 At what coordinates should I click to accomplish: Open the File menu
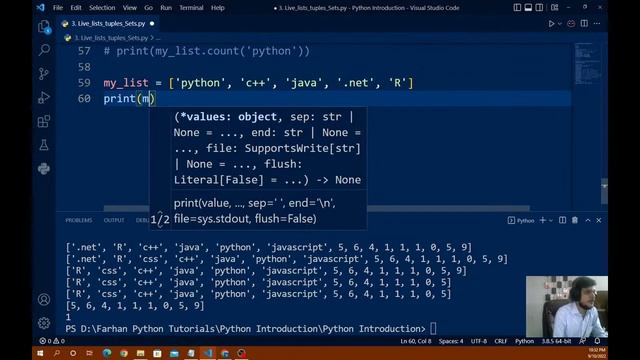[x=58, y=8]
